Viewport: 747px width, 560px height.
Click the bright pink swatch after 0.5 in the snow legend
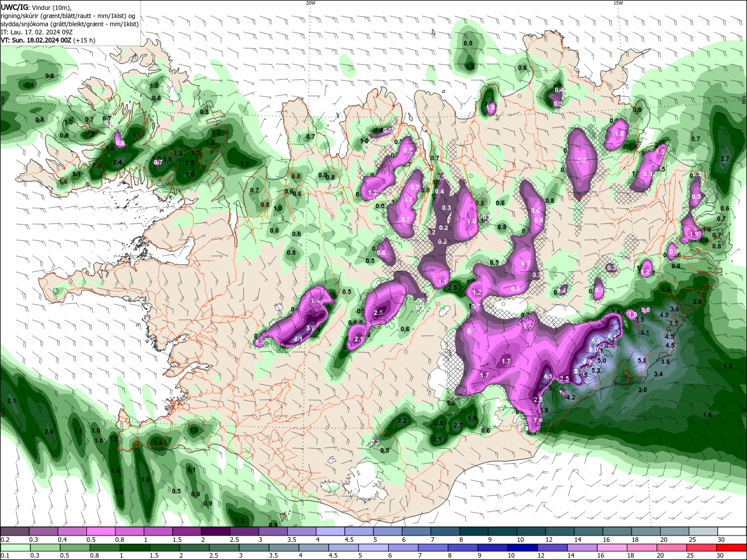click(x=100, y=531)
